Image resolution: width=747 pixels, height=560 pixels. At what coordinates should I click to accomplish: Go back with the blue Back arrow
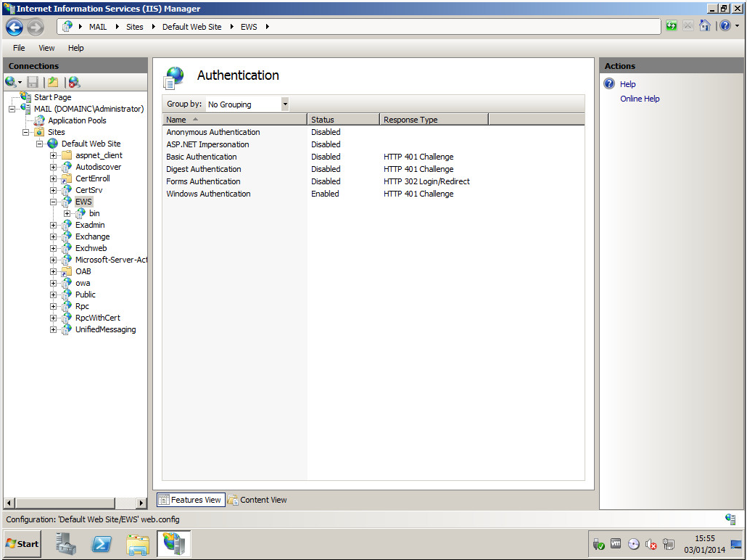tap(15, 27)
